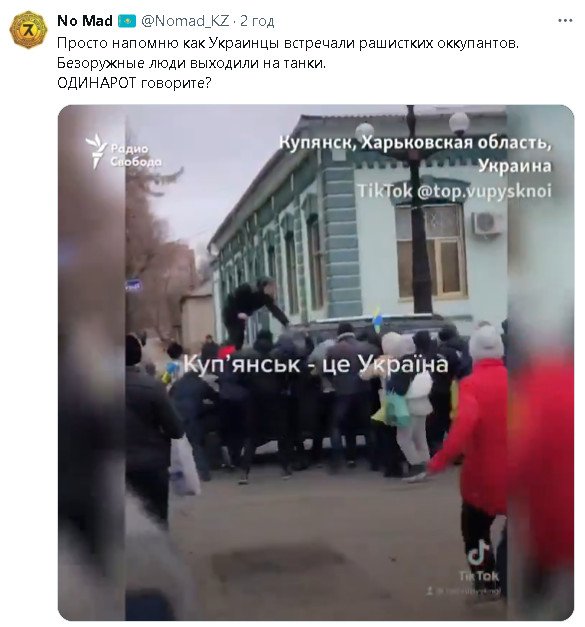Viewport: 585px width, 627px height.
Task: Click the 'TikTok @top.vupysknoi' credit text
Action: 454,191
